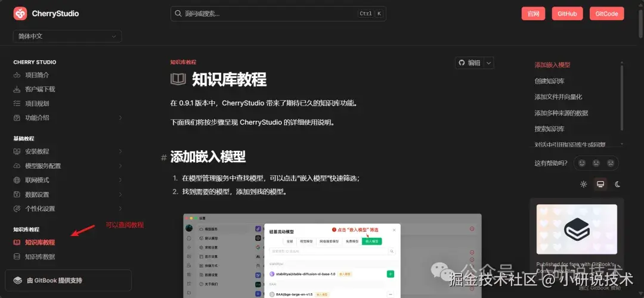
Task: Click the 项目简介 sidebar icon
Action: (x=17, y=75)
